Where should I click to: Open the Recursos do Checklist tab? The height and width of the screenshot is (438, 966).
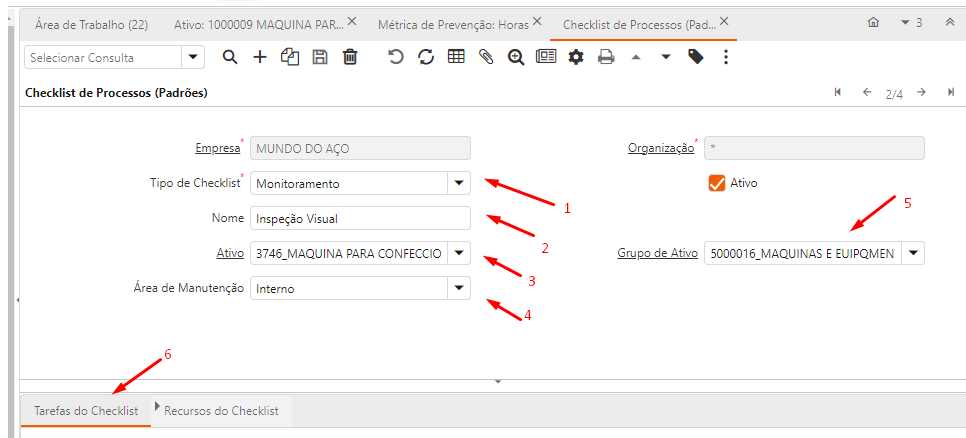click(x=221, y=410)
